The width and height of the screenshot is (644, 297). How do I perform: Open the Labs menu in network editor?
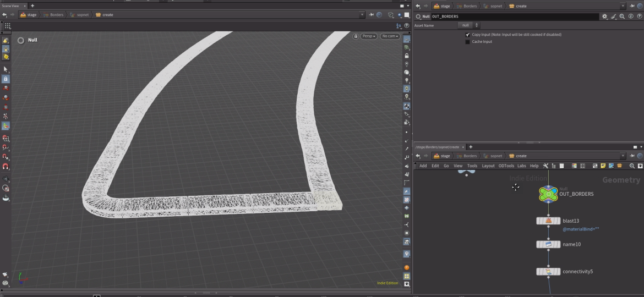[521, 166]
